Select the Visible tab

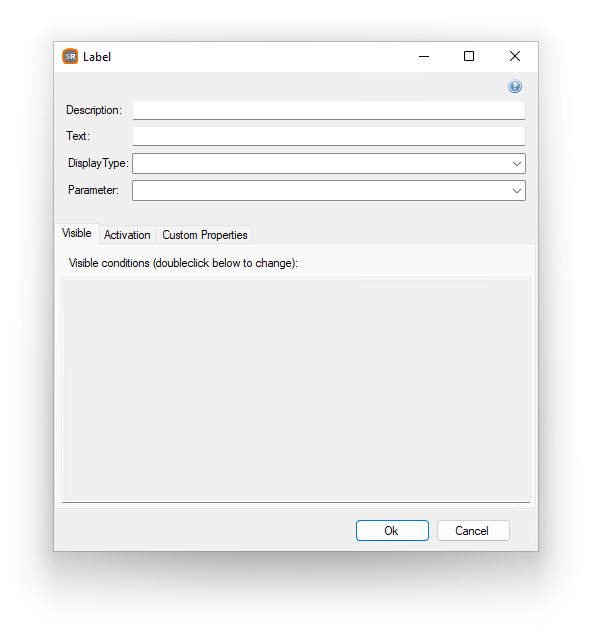click(x=77, y=233)
